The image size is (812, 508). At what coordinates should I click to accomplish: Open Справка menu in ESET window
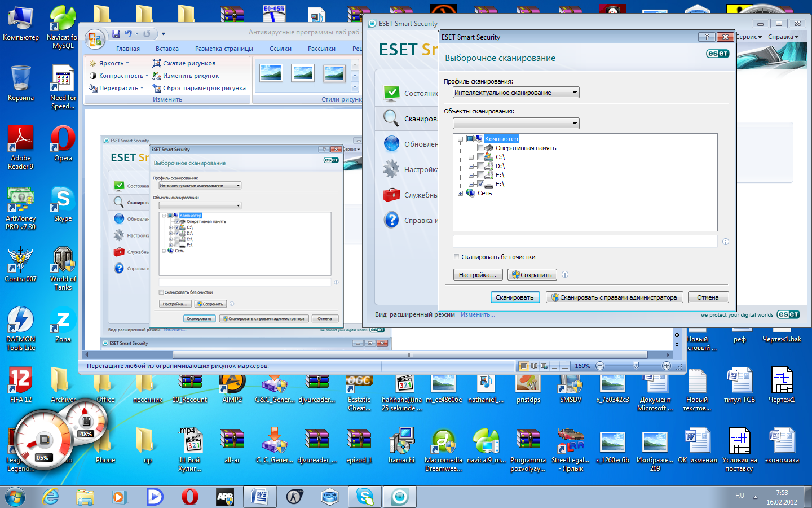click(783, 37)
